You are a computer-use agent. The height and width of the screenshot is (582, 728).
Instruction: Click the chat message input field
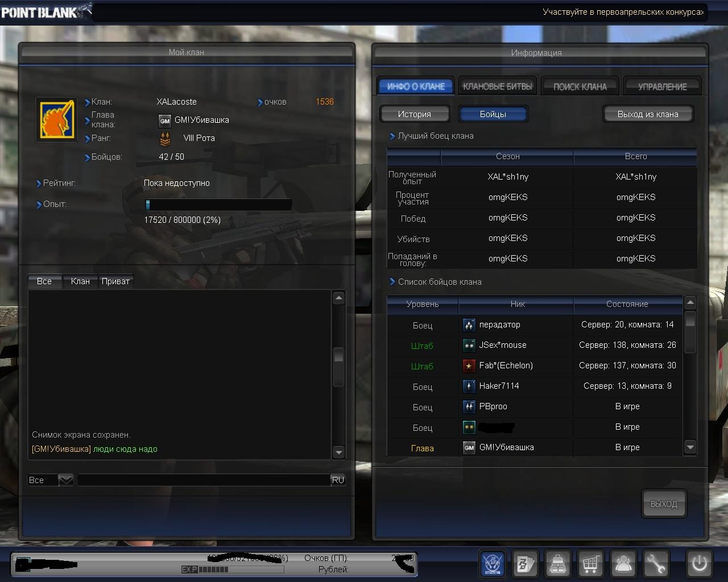click(x=204, y=480)
